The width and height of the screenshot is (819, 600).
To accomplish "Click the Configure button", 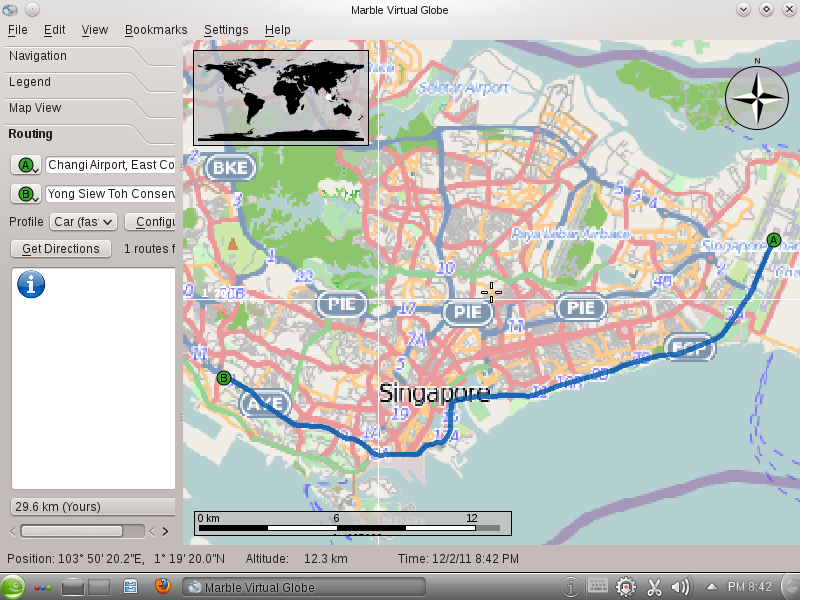I will [150, 222].
